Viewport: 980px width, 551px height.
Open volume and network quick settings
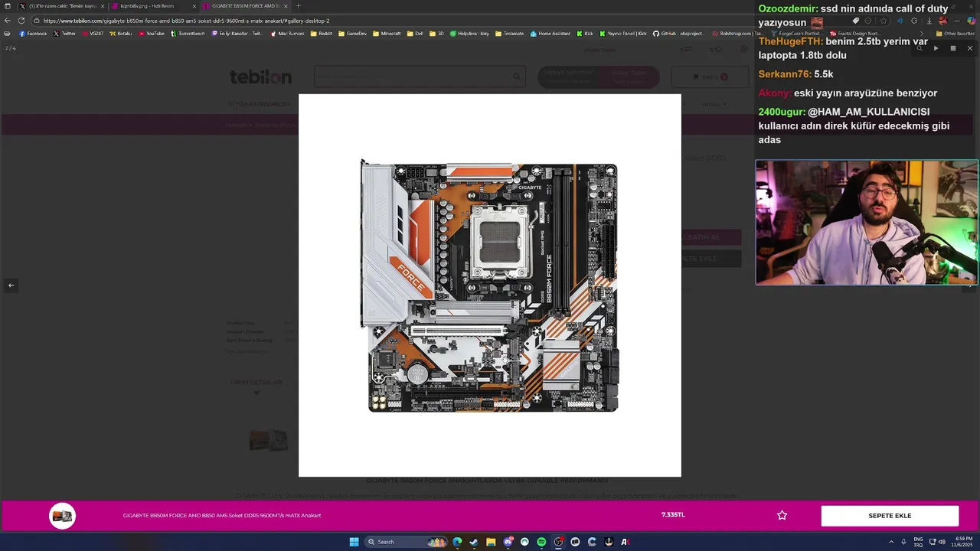(937, 542)
